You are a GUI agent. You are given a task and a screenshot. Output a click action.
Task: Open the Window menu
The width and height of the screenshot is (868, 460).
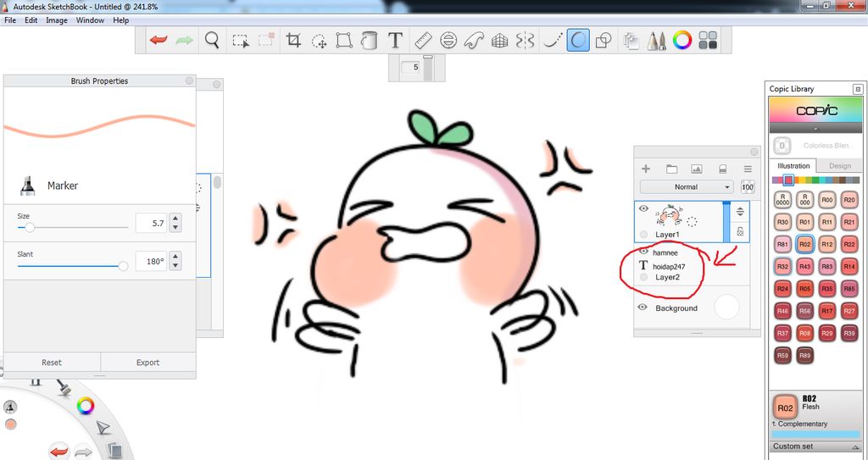point(90,20)
